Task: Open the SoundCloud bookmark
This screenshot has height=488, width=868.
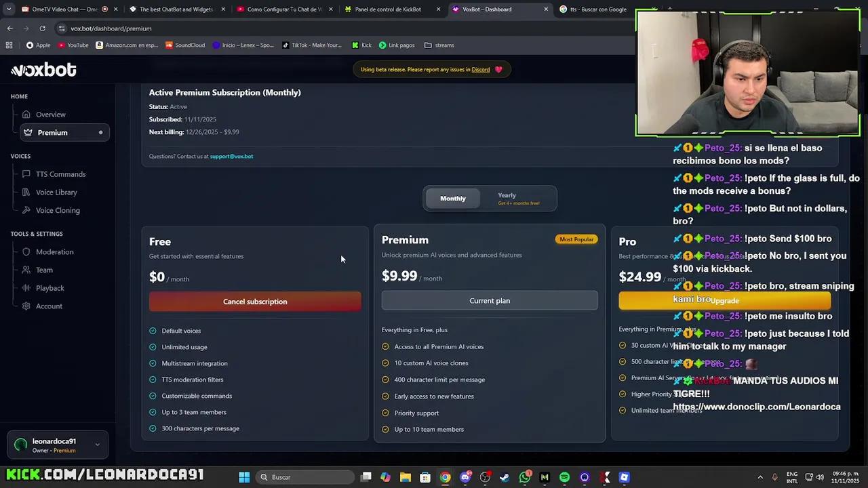Action: [184, 45]
